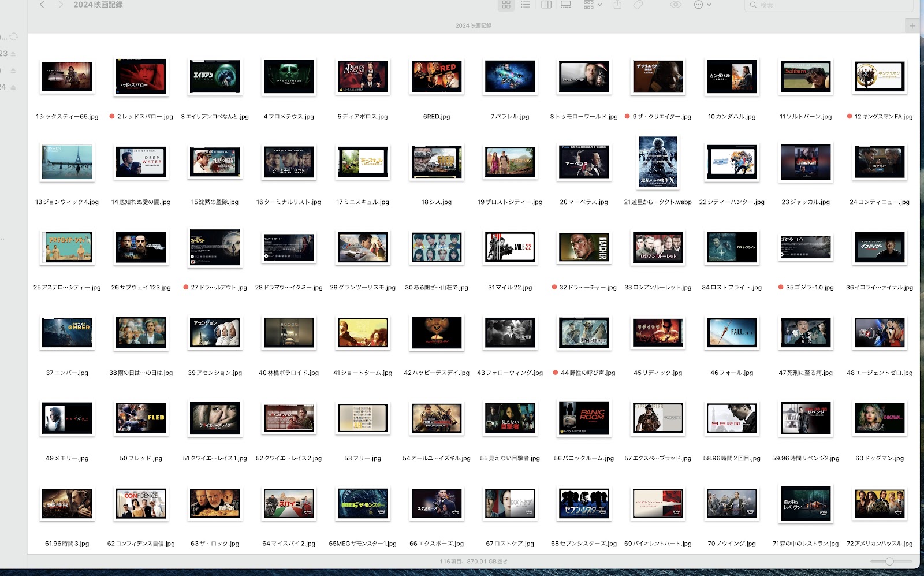
Task: Select the 31 マイル22 thumbnail
Action: [510, 247]
